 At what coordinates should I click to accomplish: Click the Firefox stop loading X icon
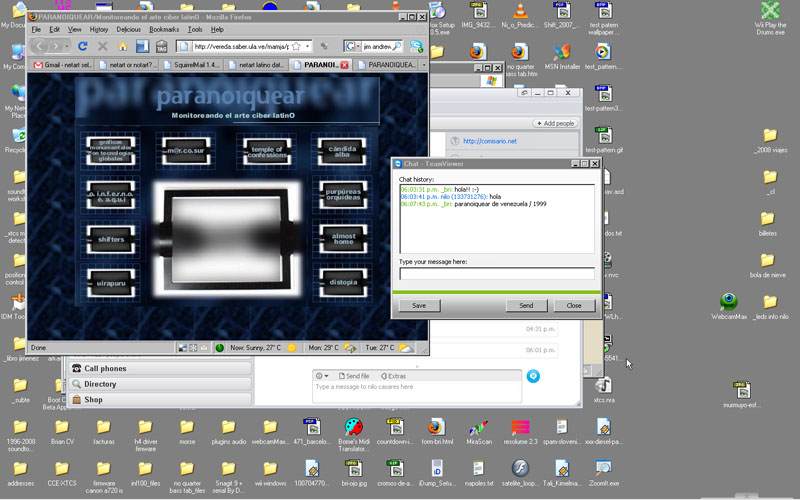coord(103,46)
